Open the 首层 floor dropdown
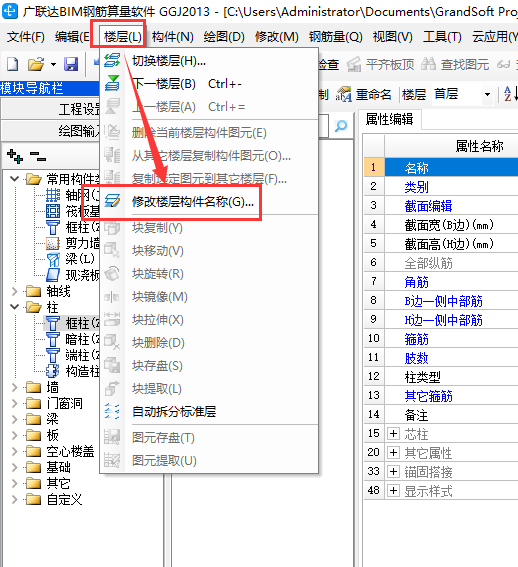 (x=487, y=95)
